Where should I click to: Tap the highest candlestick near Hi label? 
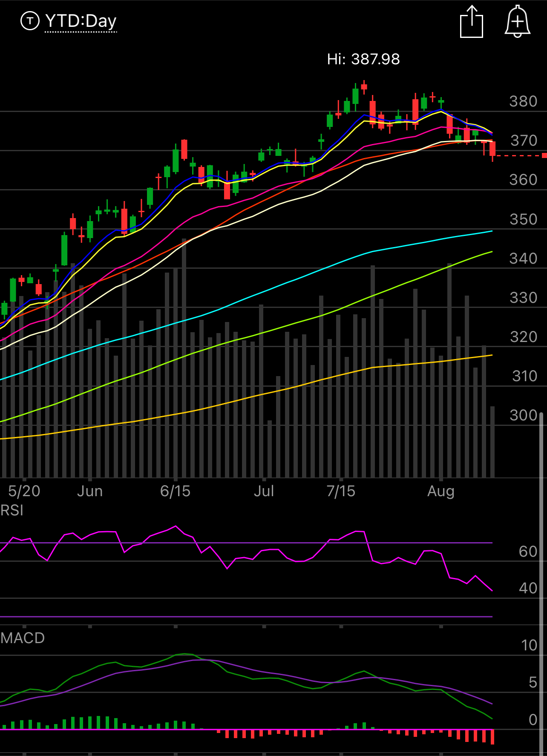pos(364,86)
